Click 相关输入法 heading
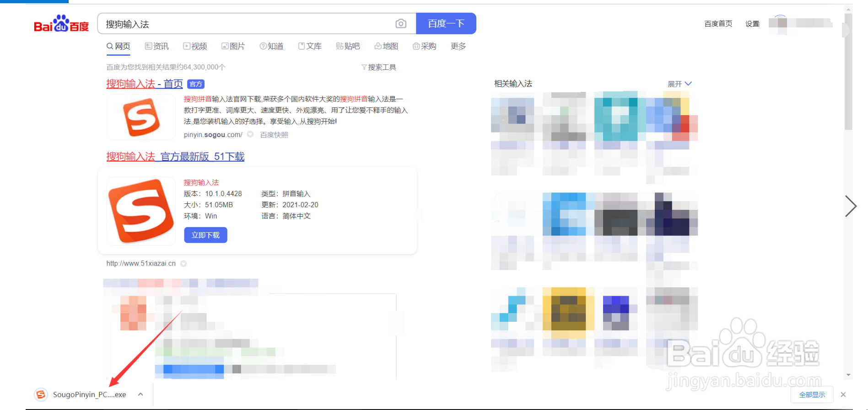 tap(513, 84)
